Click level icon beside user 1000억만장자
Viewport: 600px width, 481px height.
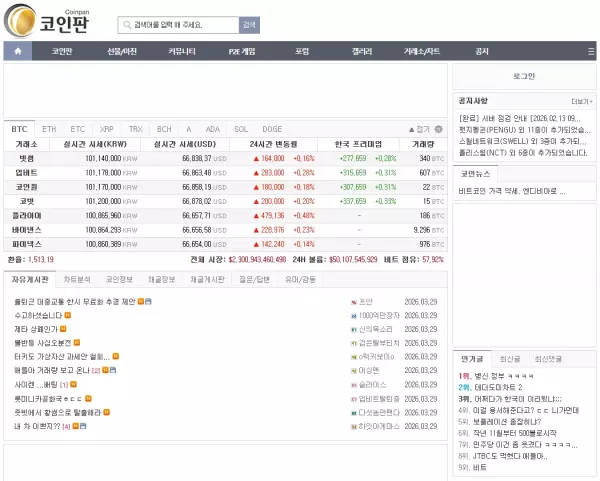click(x=354, y=316)
